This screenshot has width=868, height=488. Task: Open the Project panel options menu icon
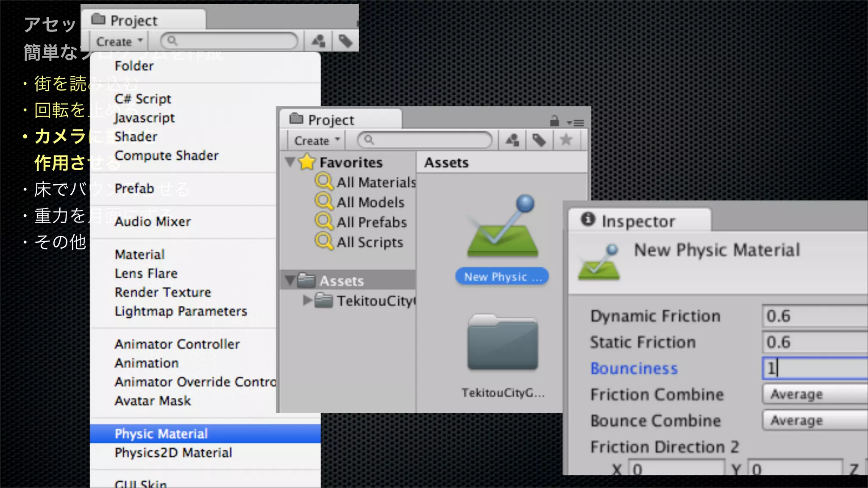point(576,123)
